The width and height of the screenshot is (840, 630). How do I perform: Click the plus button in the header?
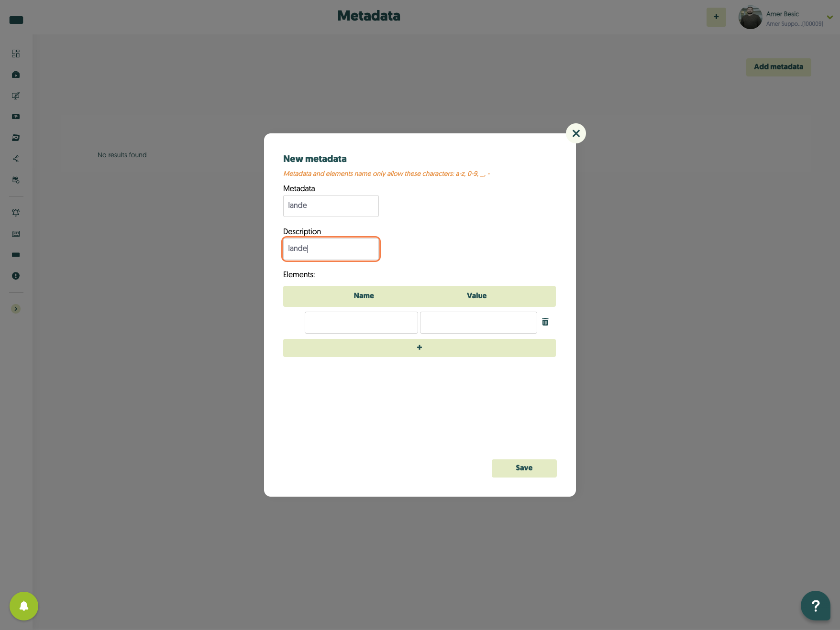coord(716,17)
